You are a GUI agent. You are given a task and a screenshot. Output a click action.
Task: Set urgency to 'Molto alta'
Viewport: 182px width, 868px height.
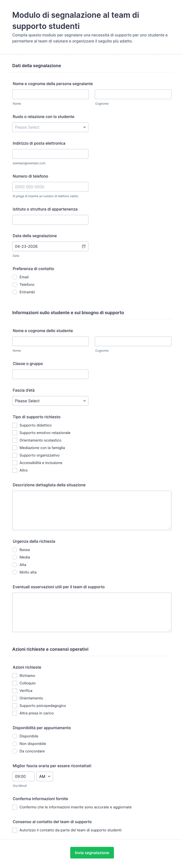coord(15,572)
